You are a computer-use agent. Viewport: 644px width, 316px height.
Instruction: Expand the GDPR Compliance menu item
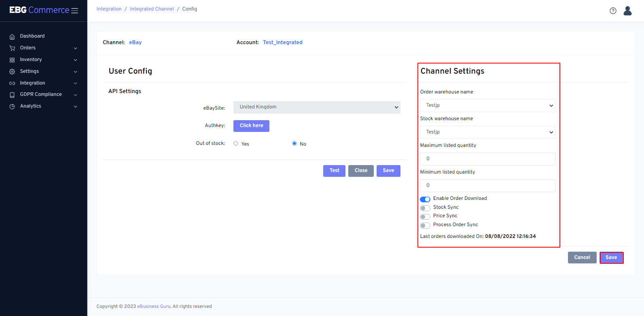coord(43,94)
